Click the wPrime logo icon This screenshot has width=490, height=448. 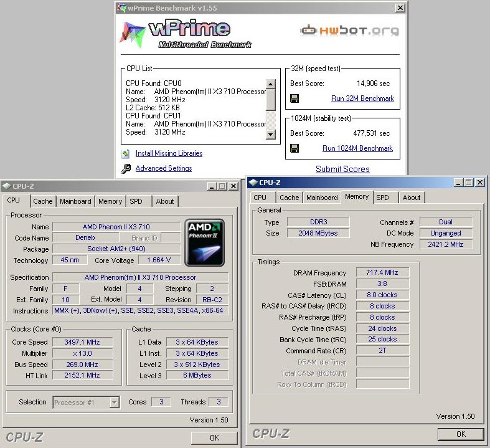[133, 34]
